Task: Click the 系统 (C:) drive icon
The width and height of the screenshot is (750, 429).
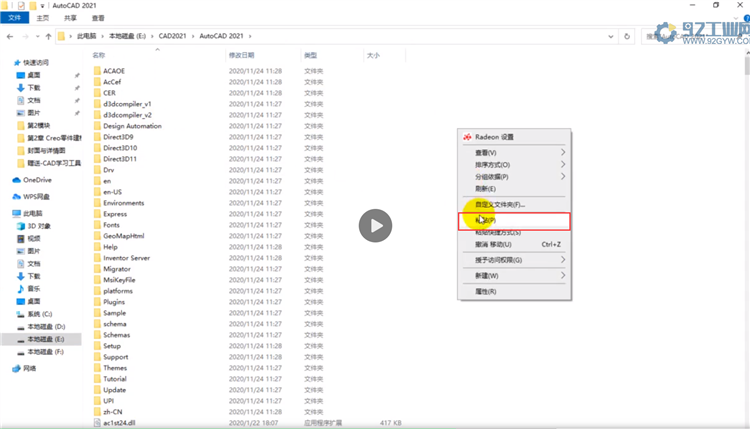Action: pos(21,314)
